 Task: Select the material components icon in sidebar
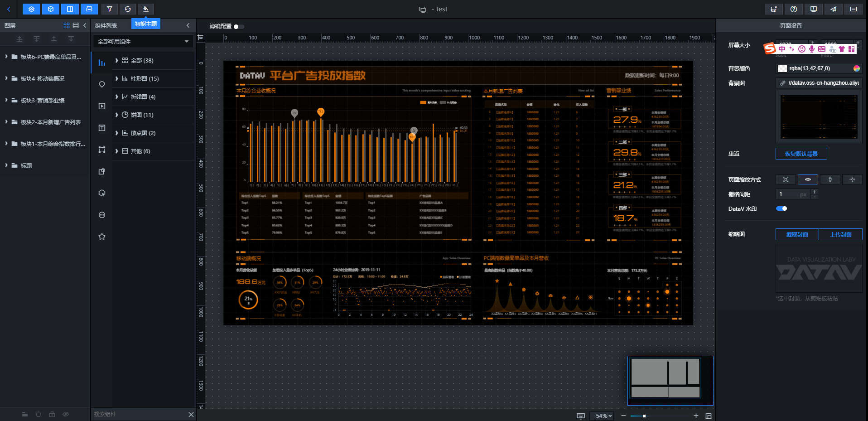click(102, 171)
